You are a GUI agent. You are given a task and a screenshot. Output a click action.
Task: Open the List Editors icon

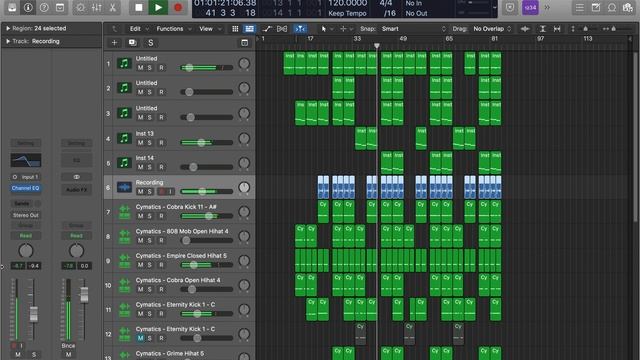pyautogui.click(x=580, y=7)
